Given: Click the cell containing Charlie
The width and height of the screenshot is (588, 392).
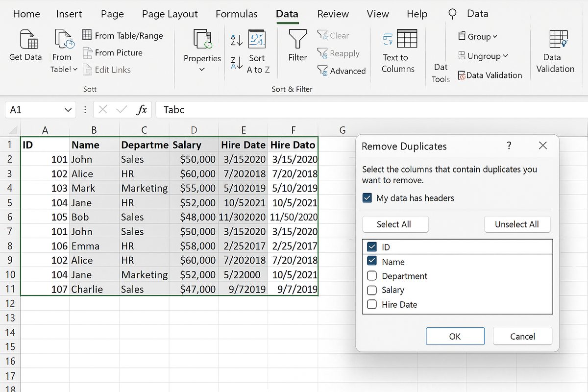Looking at the screenshot, I should (x=94, y=289).
